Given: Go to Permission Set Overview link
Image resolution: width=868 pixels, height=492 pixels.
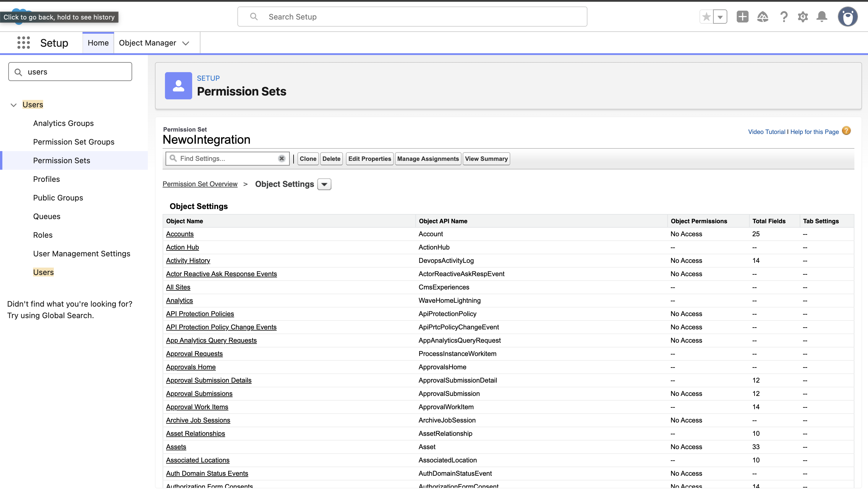Looking at the screenshot, I should 200,184.
